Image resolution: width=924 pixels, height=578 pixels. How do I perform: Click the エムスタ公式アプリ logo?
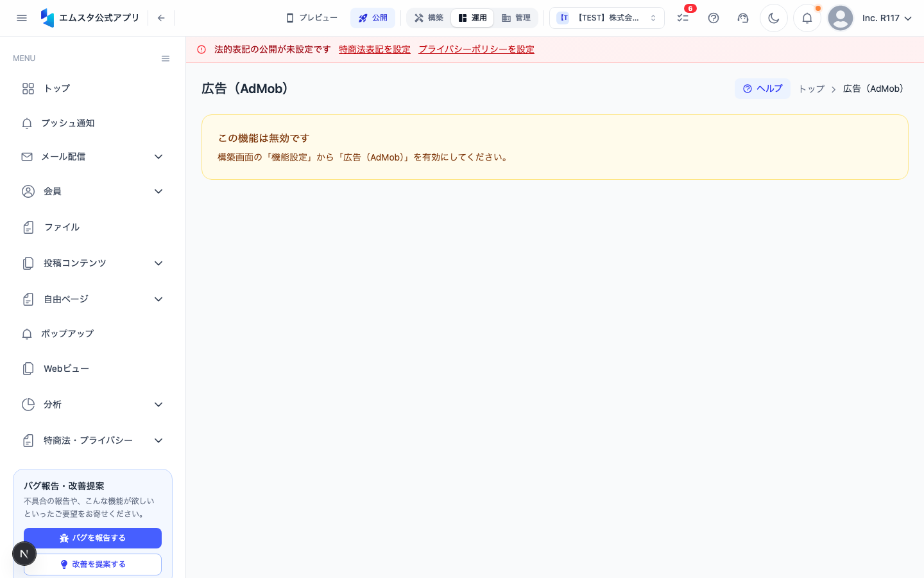click(x=90, y=18)
